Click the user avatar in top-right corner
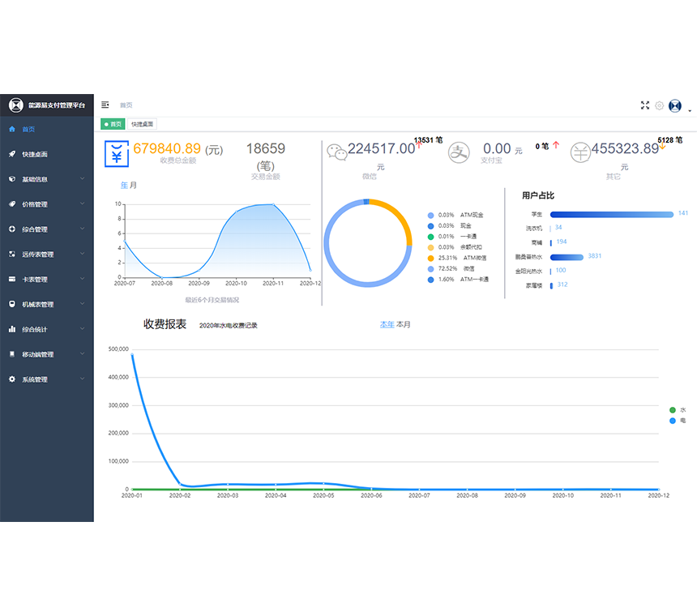 click(674, 105)
